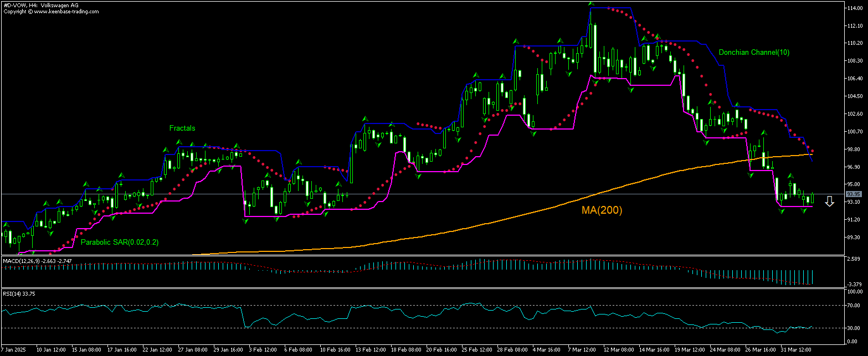Click the 114.00 value on the price scale
The width and height of the screenshot is (868, 356).
[x=854, y=8]
